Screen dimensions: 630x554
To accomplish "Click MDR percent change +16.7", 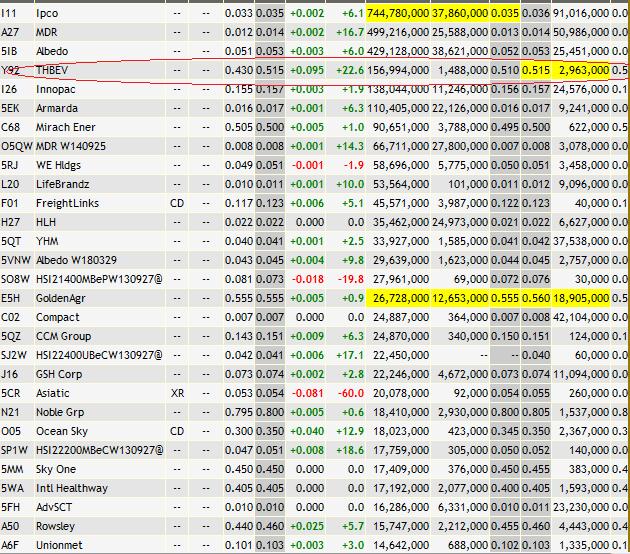I will pos(350,32).
